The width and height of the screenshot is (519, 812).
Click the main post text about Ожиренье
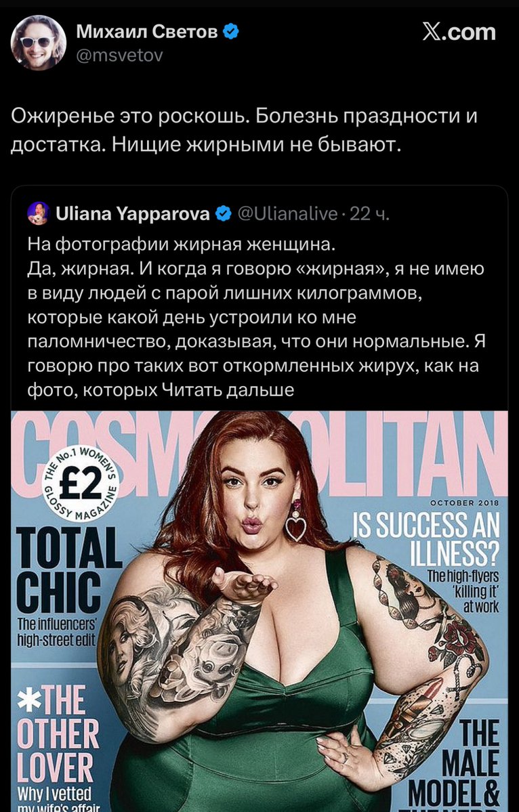click(x=244, y=131)
